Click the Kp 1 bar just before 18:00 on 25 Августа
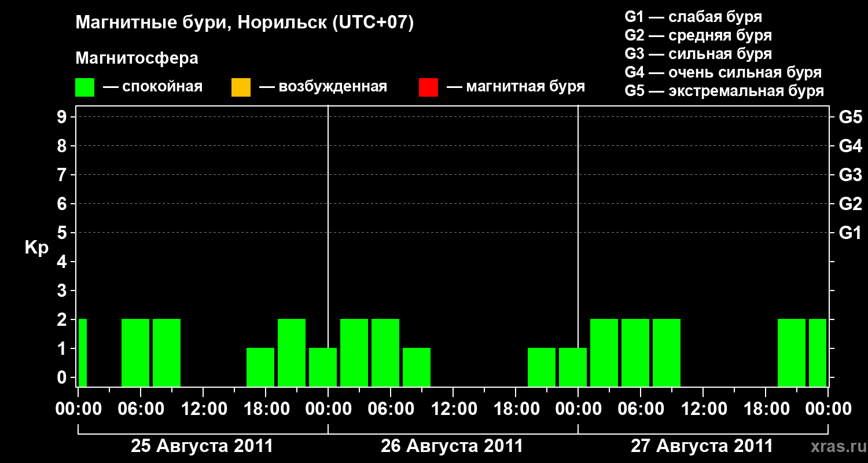Screen dimensions: 868x463 click(x=260, y=367)
